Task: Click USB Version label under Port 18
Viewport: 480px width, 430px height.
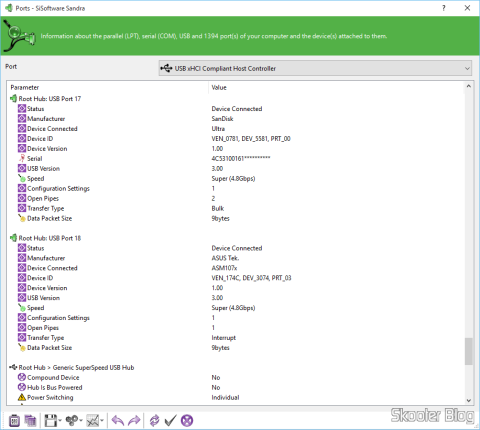Action: point(44,298)
